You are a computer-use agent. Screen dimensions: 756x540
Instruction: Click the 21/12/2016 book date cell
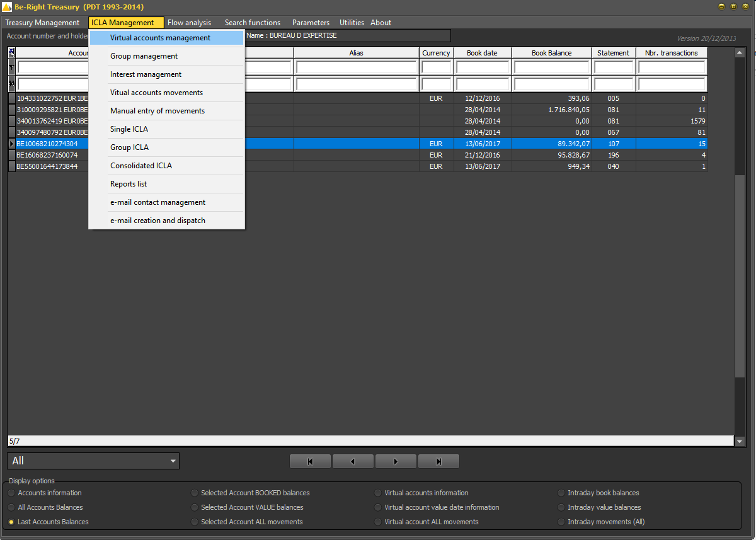click(x=483, y=155)
